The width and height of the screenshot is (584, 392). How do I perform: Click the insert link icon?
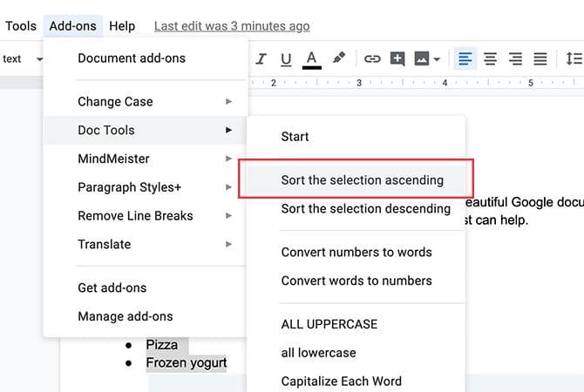[x=372, y=59]
